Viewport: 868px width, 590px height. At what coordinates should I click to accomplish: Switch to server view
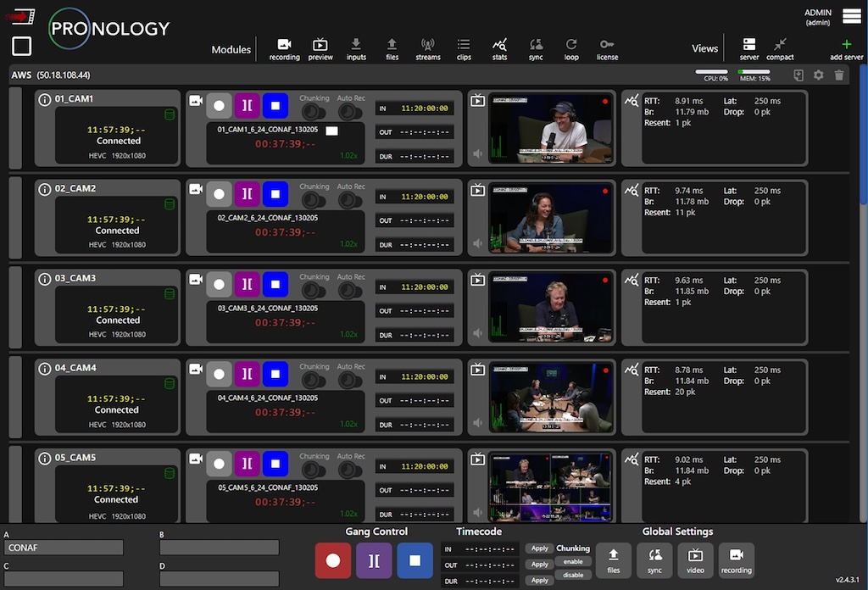point(749,49)
